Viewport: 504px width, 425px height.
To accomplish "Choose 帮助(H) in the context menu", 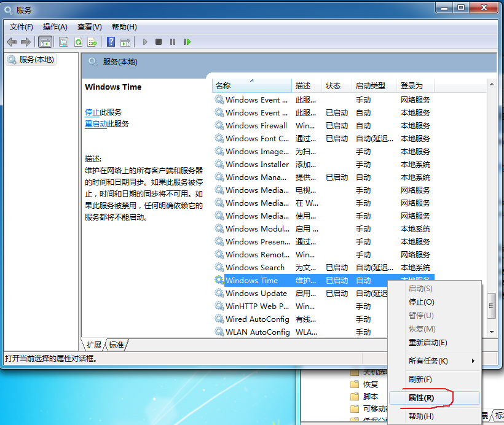I will [435, 416].
